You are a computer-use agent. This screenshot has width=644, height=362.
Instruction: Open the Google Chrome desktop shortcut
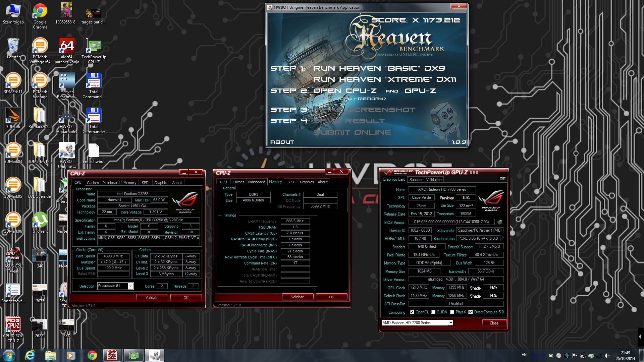40,16
